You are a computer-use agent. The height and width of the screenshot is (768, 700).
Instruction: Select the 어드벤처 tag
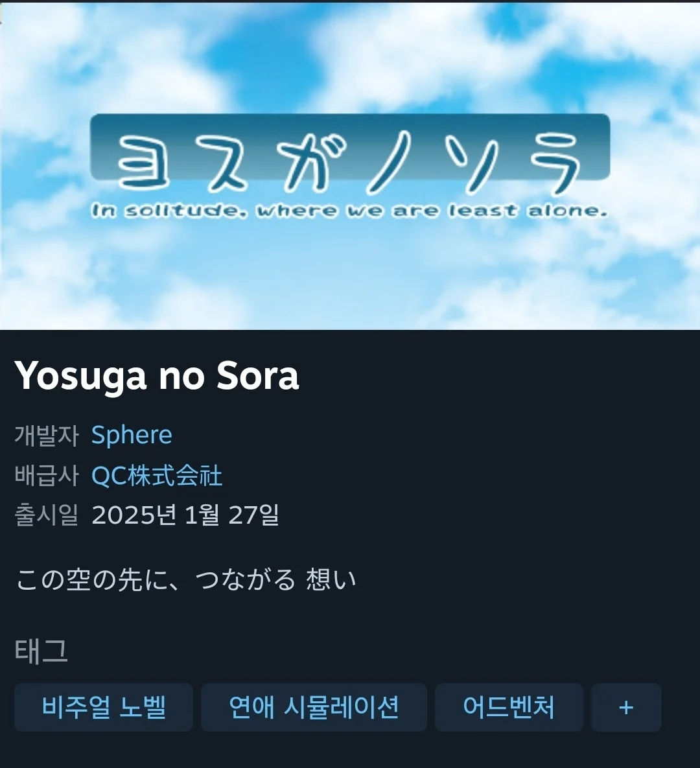(509, 707)
